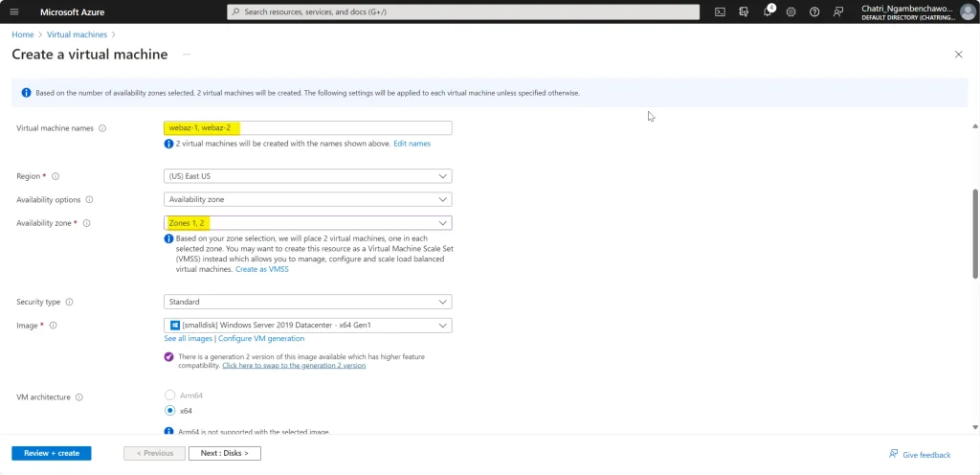Open the Security type dropdown
Image resolution: width=980 pixels, height=475 pixels.
[307, 302]
